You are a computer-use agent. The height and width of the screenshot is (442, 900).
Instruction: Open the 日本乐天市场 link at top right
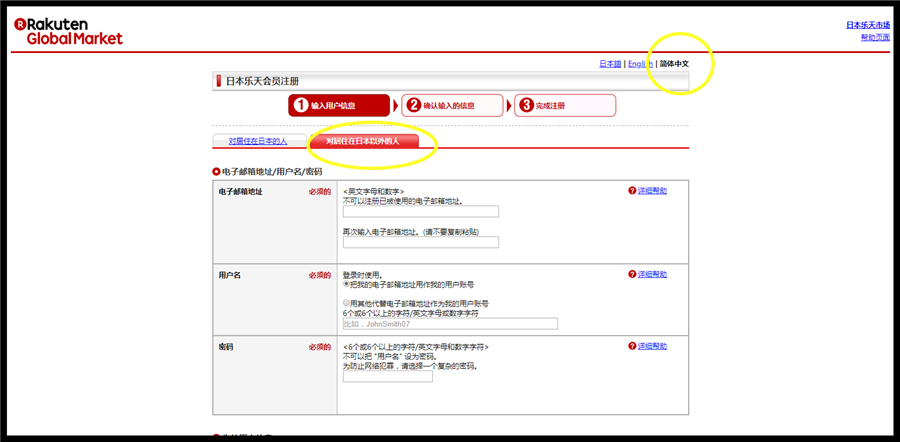[x=867, y=25]
